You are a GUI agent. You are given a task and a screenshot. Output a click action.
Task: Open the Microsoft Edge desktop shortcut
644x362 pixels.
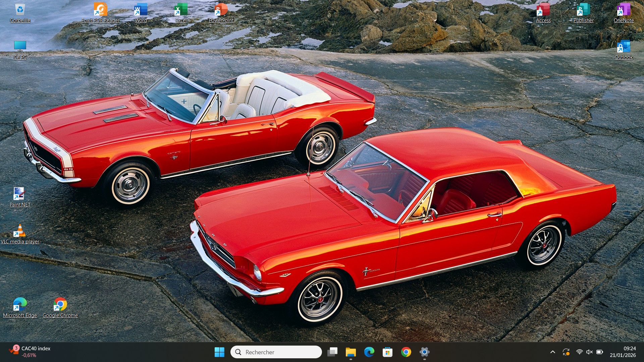pyautogui.click(x=20, y=308)
